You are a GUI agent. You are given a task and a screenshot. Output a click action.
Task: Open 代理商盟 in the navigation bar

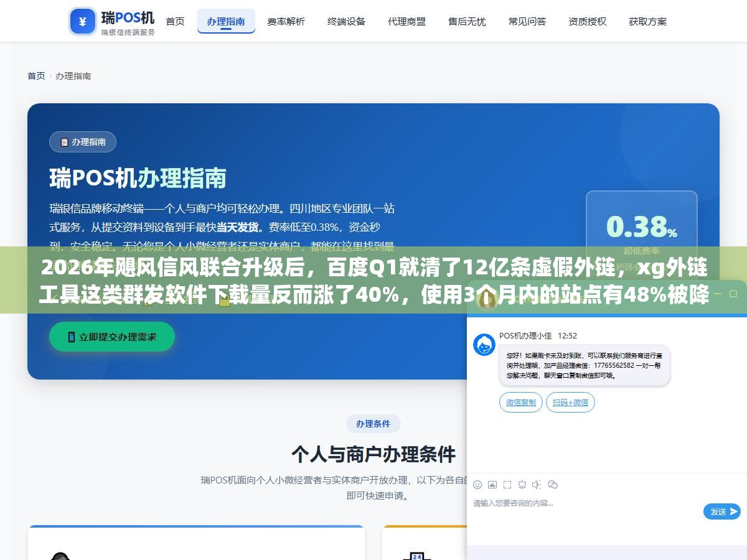[x=406, y=21]
